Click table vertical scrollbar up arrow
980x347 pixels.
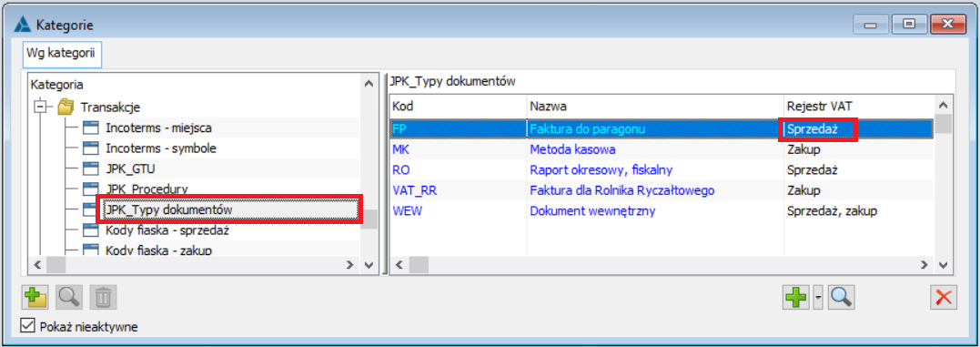[943, 105]
